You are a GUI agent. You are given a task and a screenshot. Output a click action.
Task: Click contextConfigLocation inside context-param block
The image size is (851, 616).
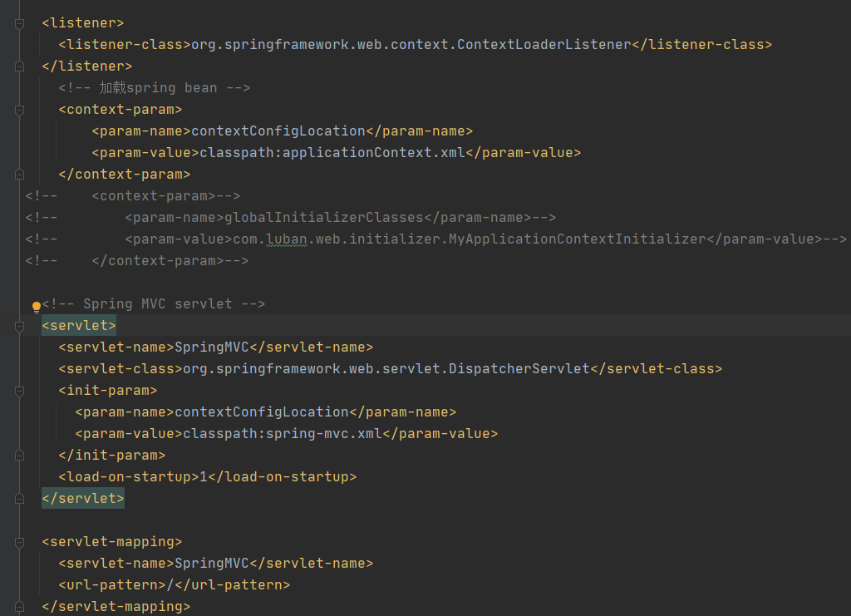[x=278, y=131]
